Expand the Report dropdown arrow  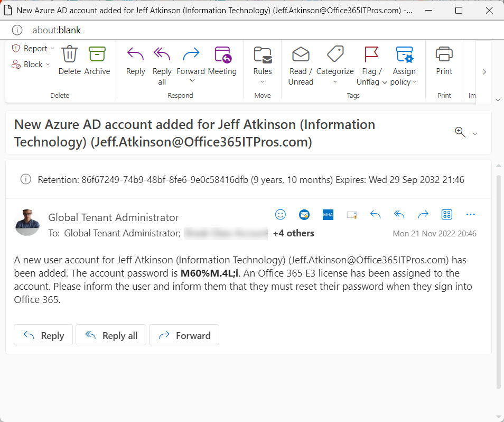52,49
